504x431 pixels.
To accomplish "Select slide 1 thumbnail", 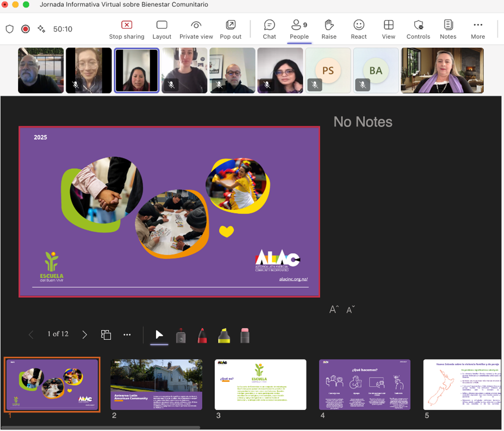I will 52,384.
